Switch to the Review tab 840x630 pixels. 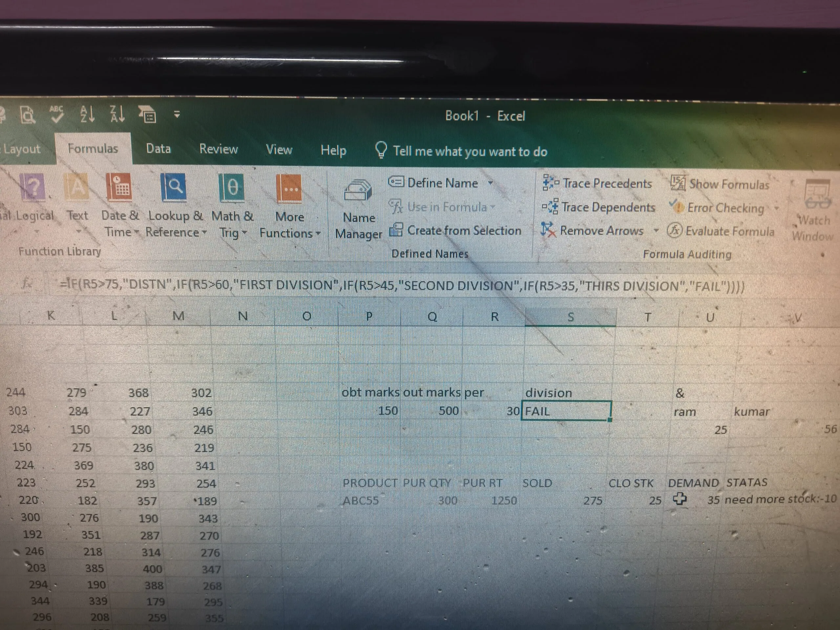point(219,149)
